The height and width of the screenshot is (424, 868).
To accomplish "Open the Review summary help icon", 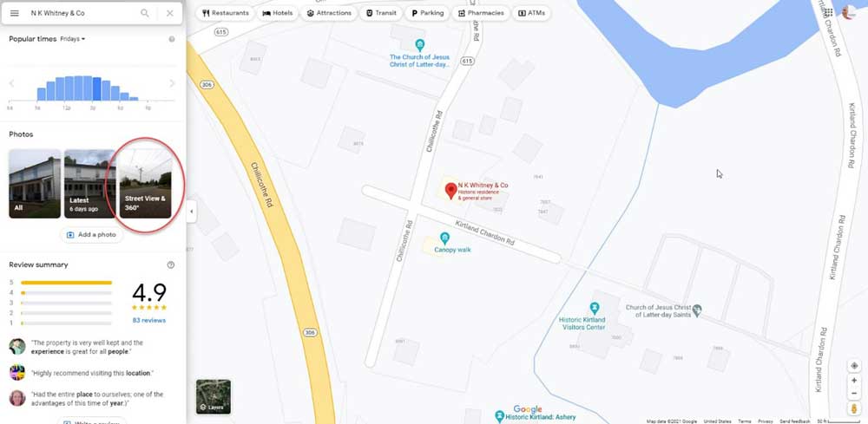I will click(x=170, y=264).
